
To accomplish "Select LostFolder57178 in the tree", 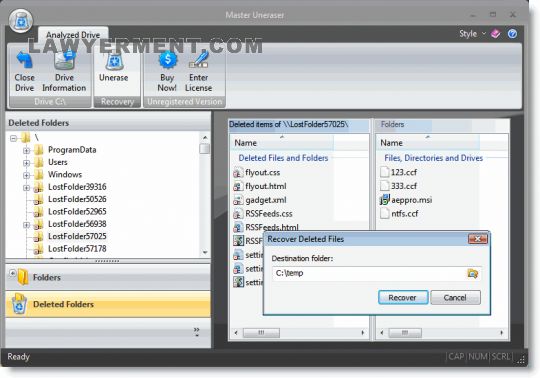I will click(77, 249).
